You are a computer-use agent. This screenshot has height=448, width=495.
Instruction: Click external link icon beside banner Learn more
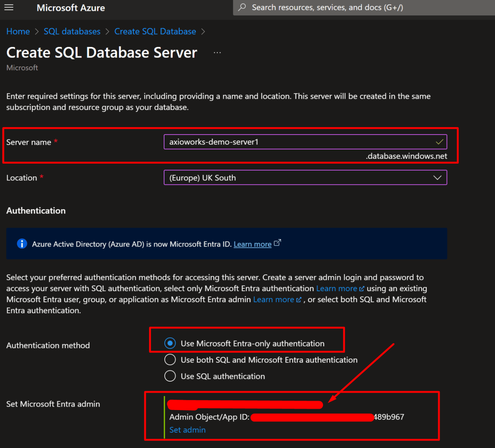277,243
